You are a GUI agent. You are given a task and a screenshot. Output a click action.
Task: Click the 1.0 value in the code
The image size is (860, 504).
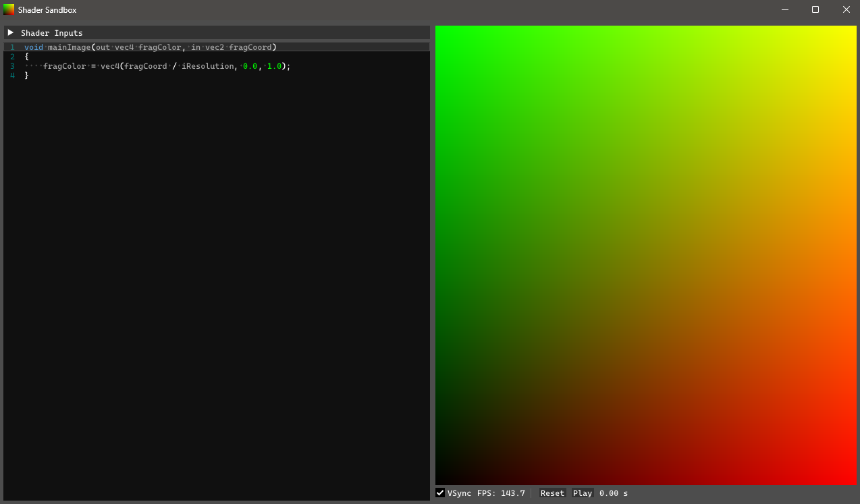pyautogui.click(x=274, y=66)
